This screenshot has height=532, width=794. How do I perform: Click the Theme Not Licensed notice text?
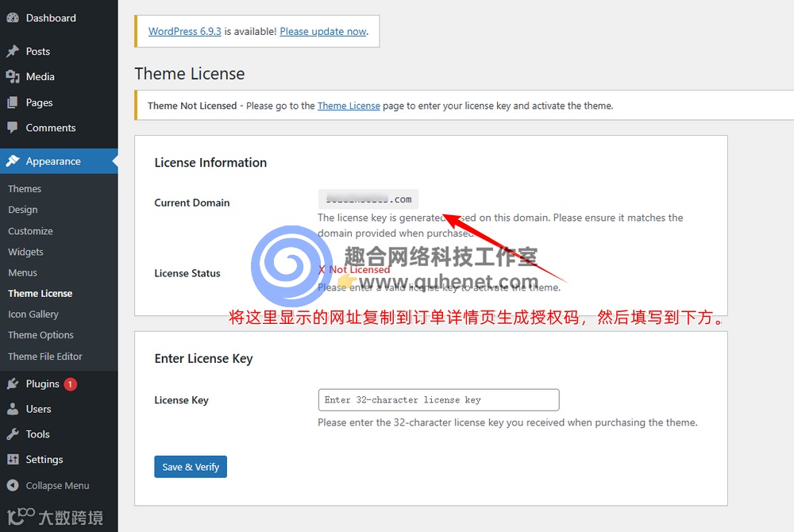pos(380,106)
